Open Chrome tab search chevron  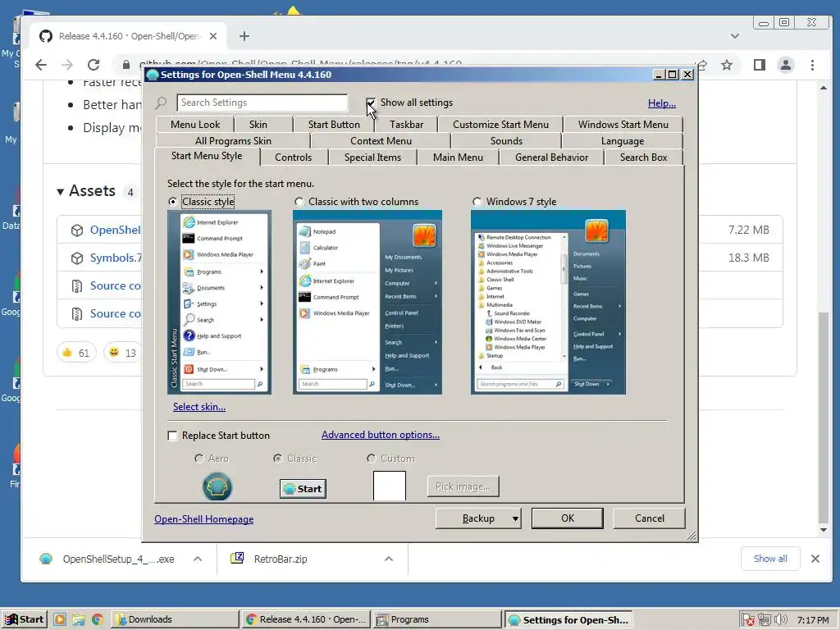pyautogui.click(x=735, y=36)
